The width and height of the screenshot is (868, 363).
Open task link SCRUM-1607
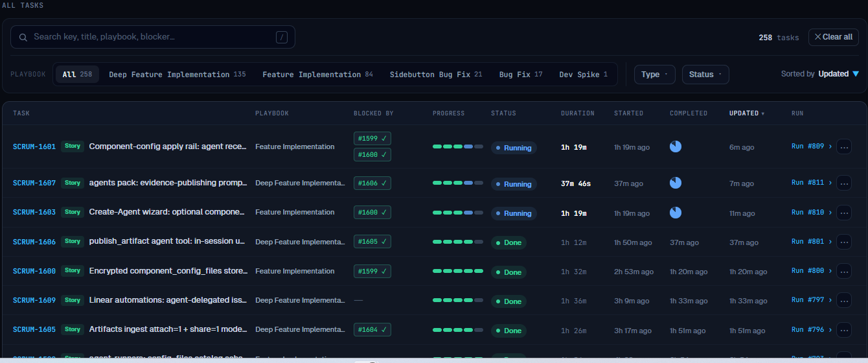click(34, 183)
